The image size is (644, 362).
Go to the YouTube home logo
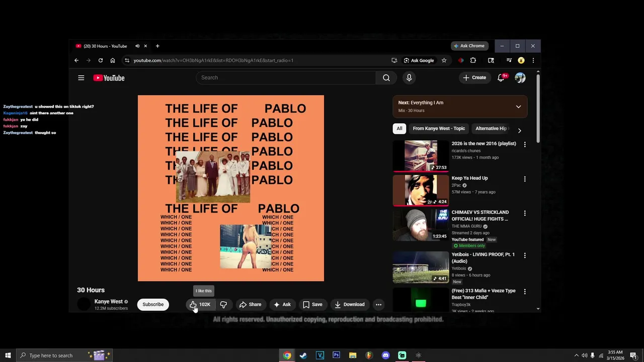click(109, 78)
